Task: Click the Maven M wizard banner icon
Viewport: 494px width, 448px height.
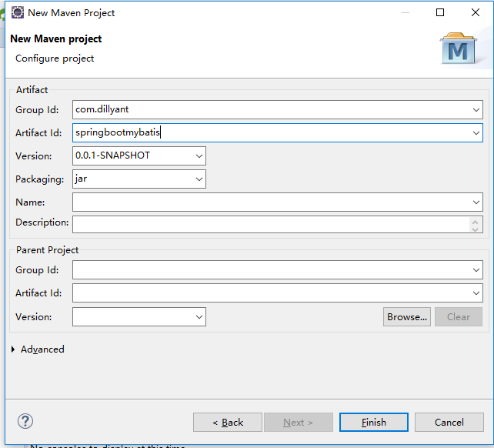Action: (459, 48)
